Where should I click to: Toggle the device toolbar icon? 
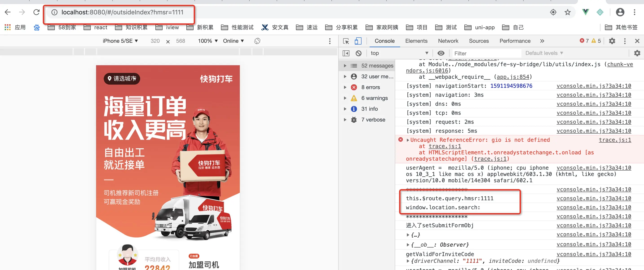[358, 41]
